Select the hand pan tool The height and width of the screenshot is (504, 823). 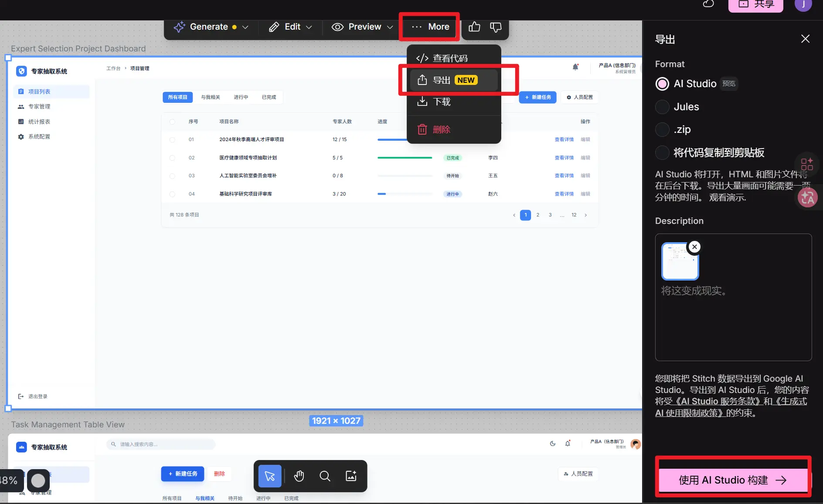[299, 476]
